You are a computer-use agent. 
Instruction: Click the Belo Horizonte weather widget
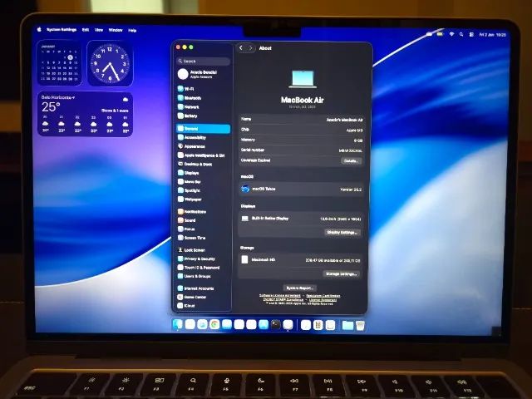(x=85, y=114)
